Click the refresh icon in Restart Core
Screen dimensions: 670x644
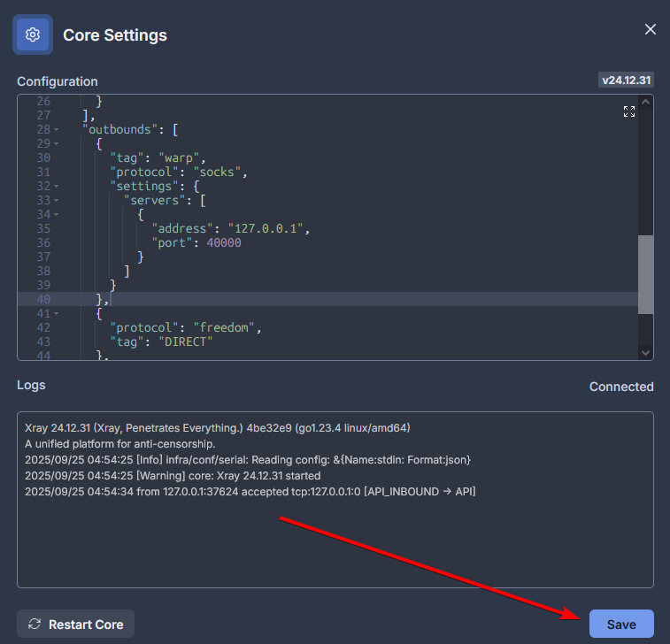click(35, 625)
